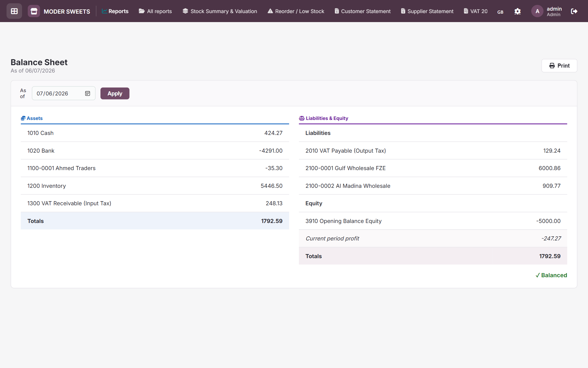588x368 pixels.
Task: Go to Stock Summary & Valuation
Action: 220,11
